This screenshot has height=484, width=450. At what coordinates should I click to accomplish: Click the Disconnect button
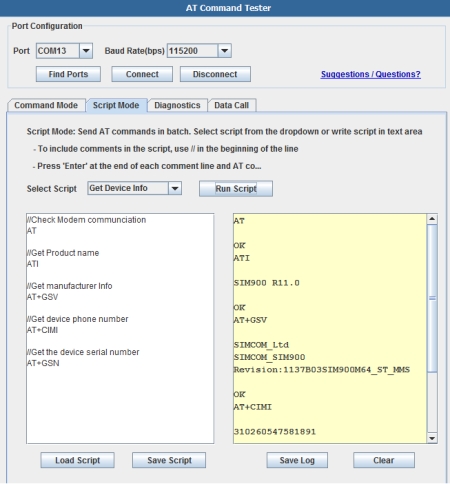[x=215, y=74]
